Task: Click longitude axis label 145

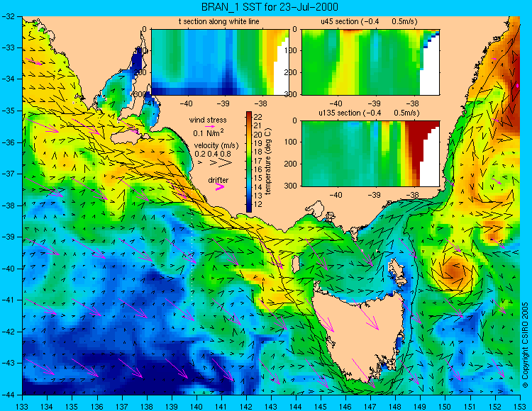Action: click(x=321, y=406)
